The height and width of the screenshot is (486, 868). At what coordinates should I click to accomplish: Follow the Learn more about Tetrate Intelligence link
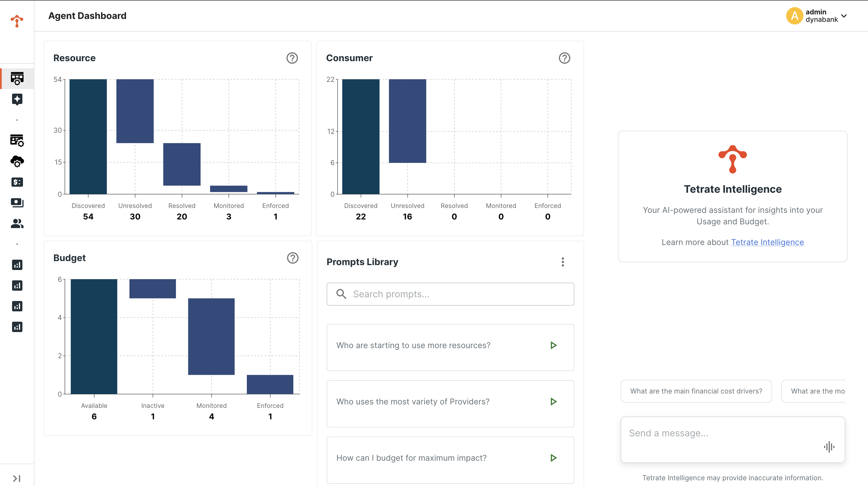pos(767,242)
